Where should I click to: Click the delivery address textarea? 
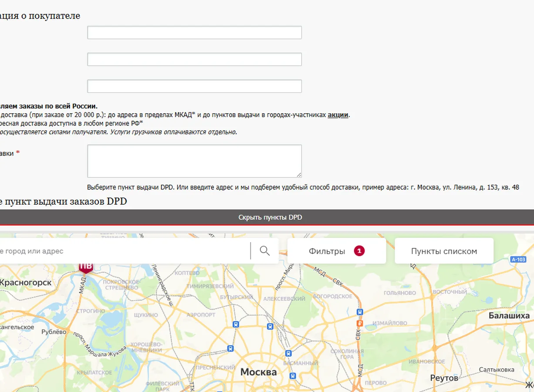[x=194, y=161]
